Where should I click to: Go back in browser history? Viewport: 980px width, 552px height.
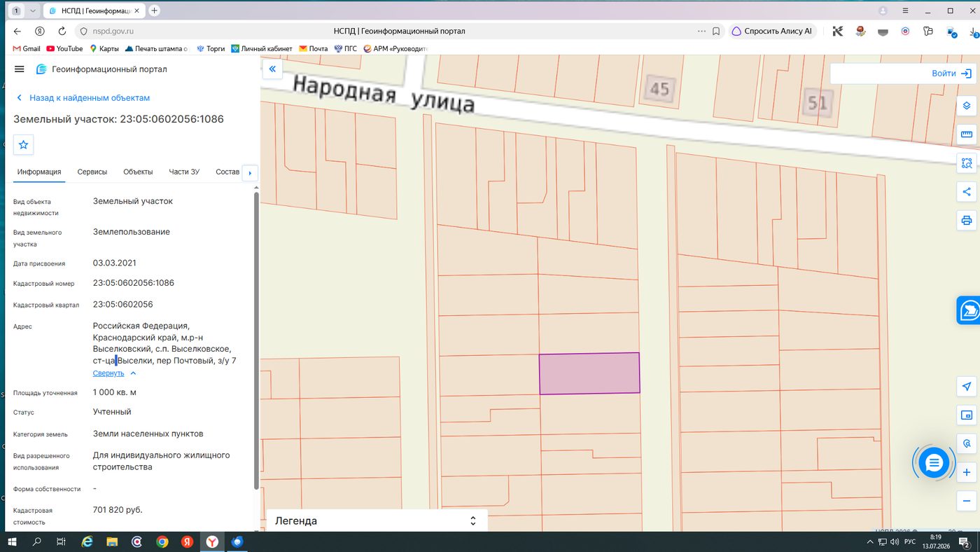(x=17, y=31)
